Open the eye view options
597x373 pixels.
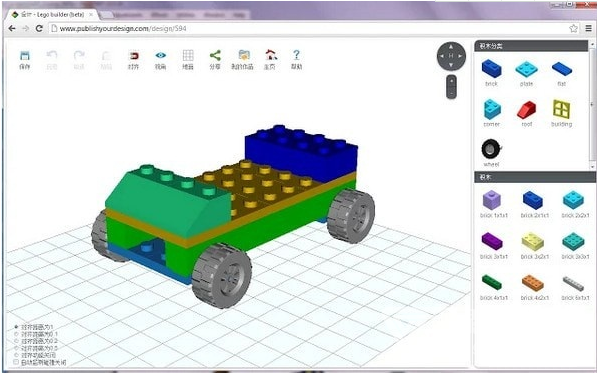click(x=161, y=60)
